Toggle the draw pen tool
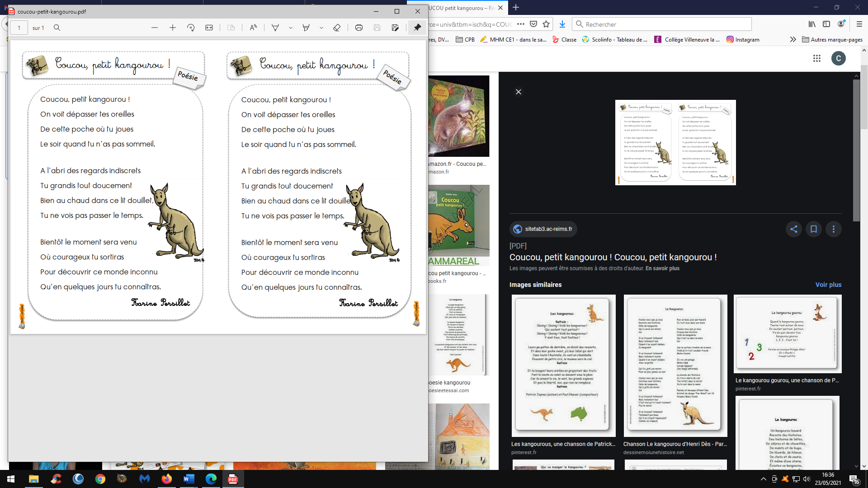This screenshot has height=488, width=868. point(275,28)
